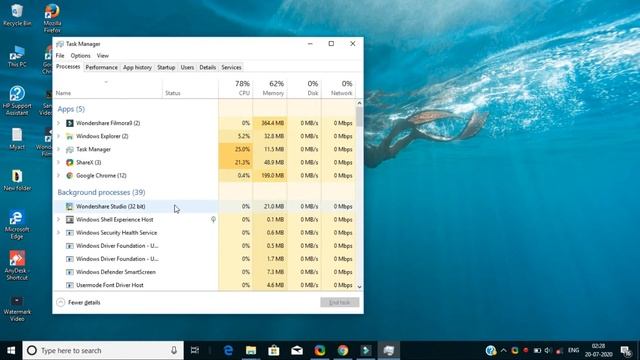Open Chrome from the taskbar
This screenshot has height=360, width=640.
(x=343, y=350)
